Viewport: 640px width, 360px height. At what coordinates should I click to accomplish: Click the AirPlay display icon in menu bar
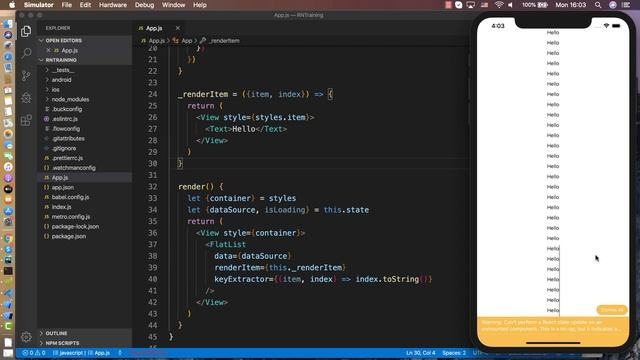(x=471, y=5)
